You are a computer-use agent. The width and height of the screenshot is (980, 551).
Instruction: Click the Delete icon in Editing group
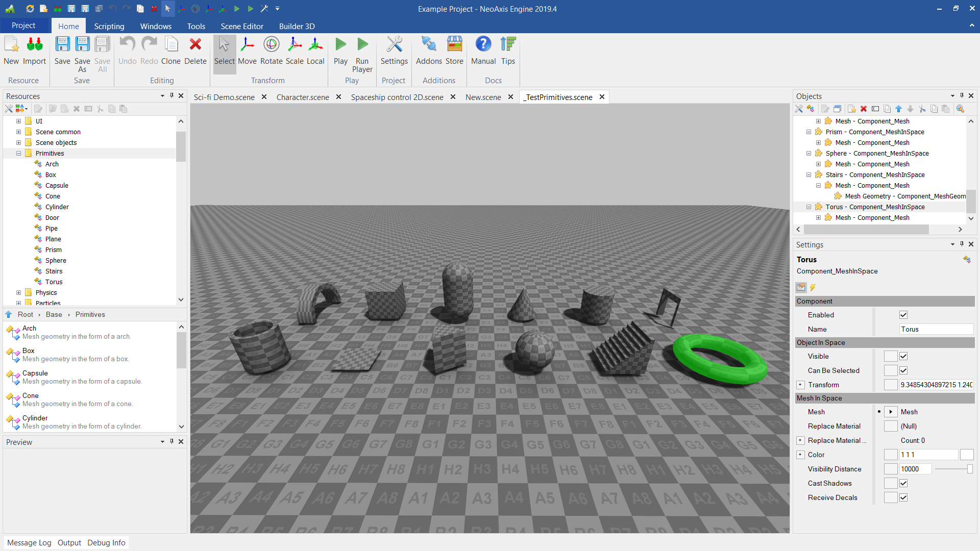[x=195, y=45]
